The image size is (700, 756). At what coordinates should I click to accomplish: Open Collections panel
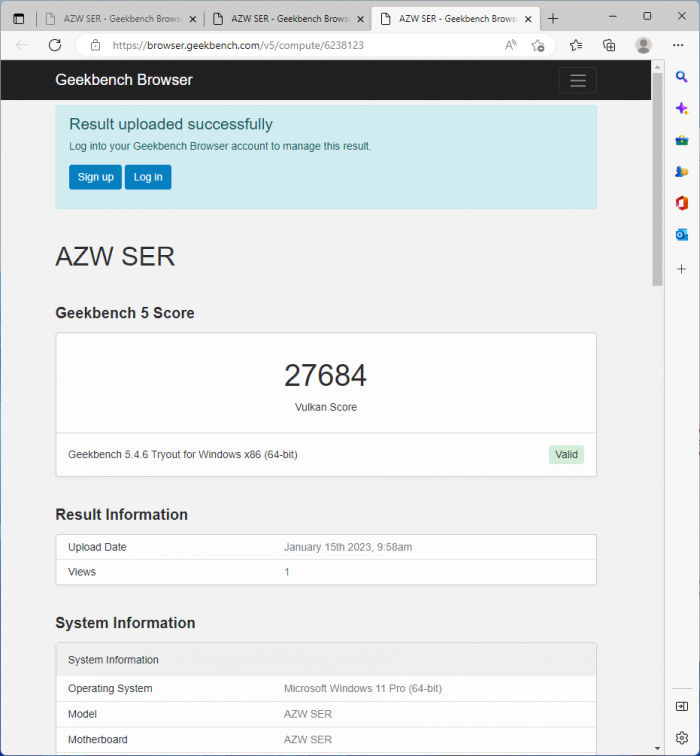tap(609, 45)
